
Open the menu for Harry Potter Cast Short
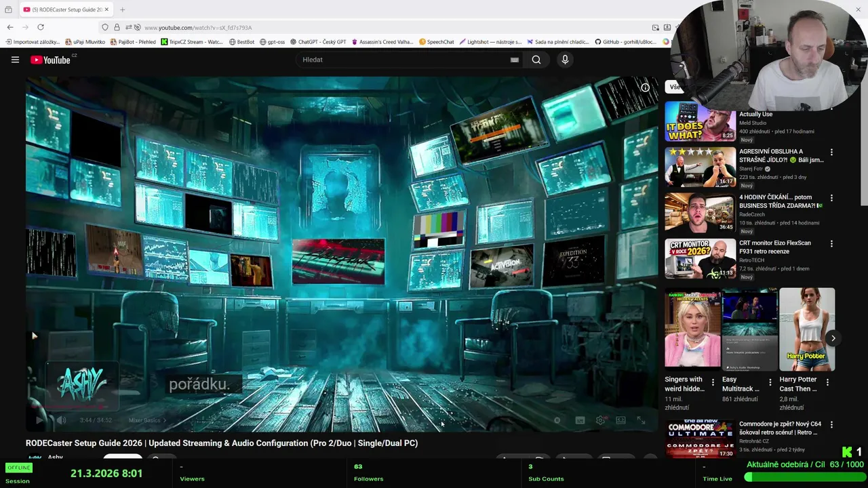(x=827, y=382)
